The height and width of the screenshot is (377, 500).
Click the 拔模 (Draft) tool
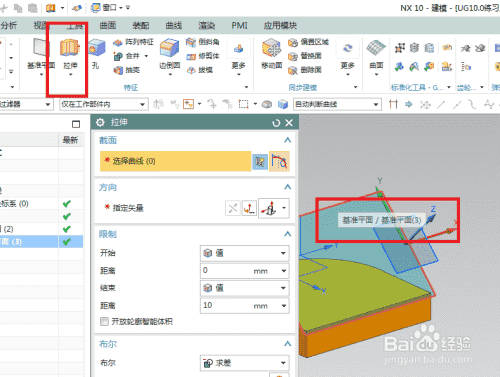(x=199, y=70)
